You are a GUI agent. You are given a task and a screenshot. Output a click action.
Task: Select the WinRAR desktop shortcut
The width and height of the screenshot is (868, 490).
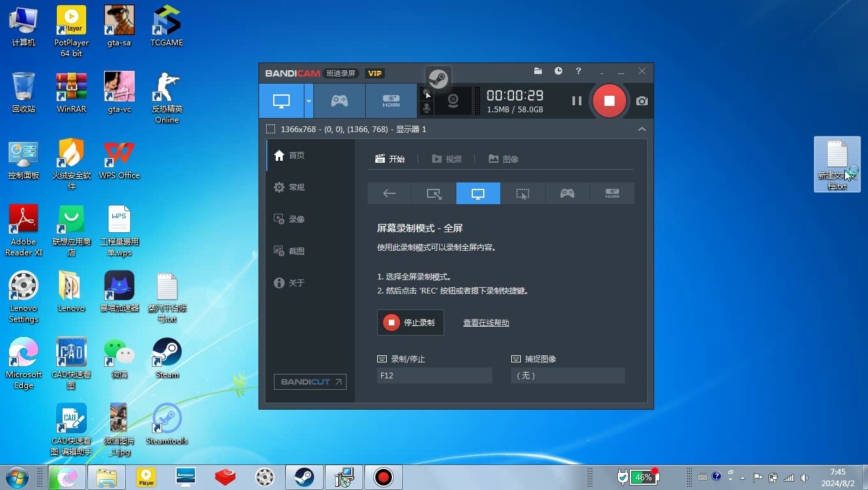point(71,93)
